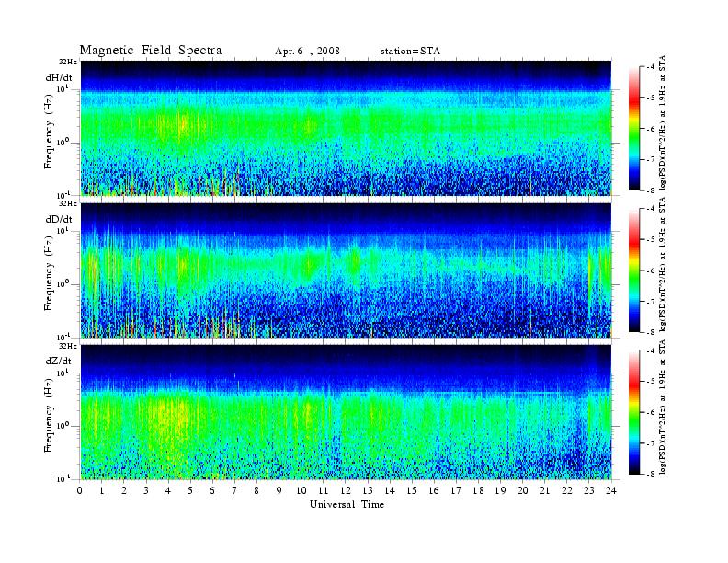This screenshot has width=728, height=563.
Task: Click the time axis tick label "23"
Action: click(x=588, y=490)
